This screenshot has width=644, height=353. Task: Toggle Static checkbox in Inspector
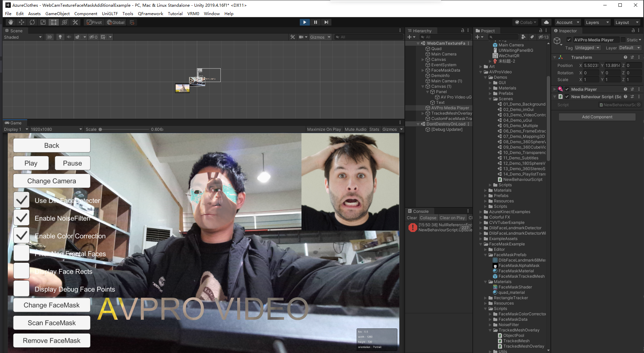[x=623, y=40]
